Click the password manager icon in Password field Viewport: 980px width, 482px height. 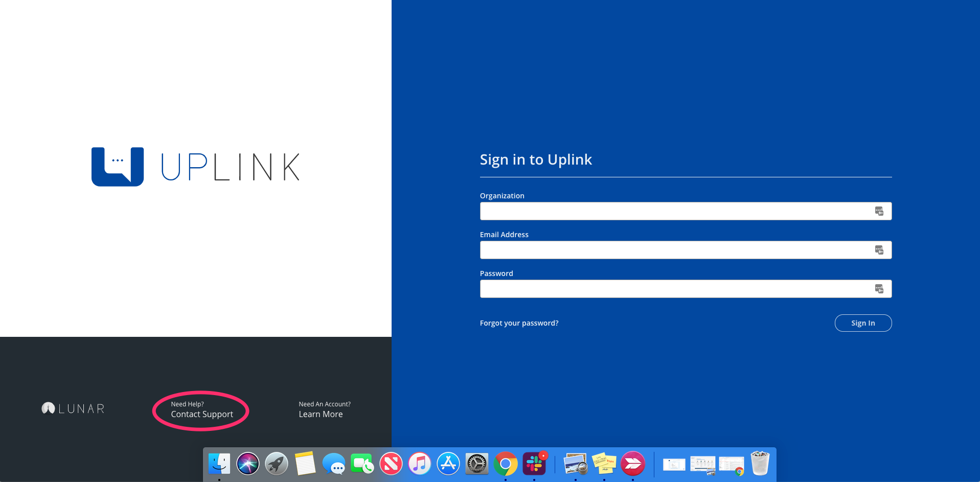tap(879, 289)
